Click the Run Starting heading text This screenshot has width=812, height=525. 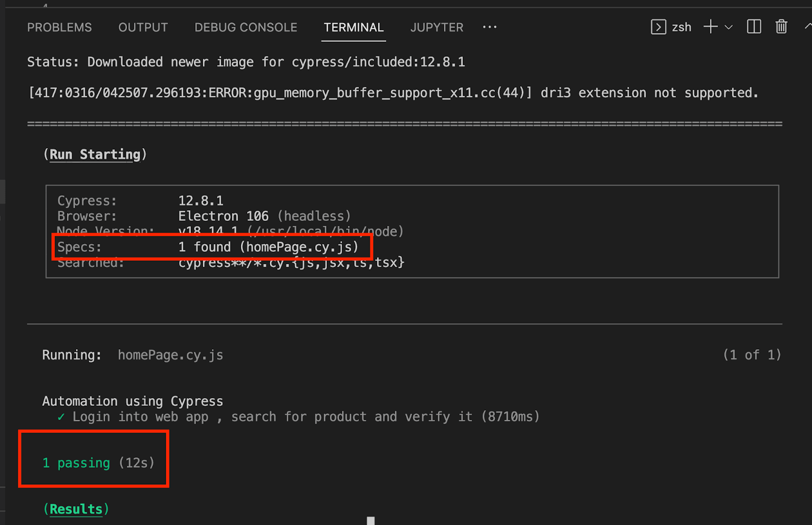click(94, 154)
